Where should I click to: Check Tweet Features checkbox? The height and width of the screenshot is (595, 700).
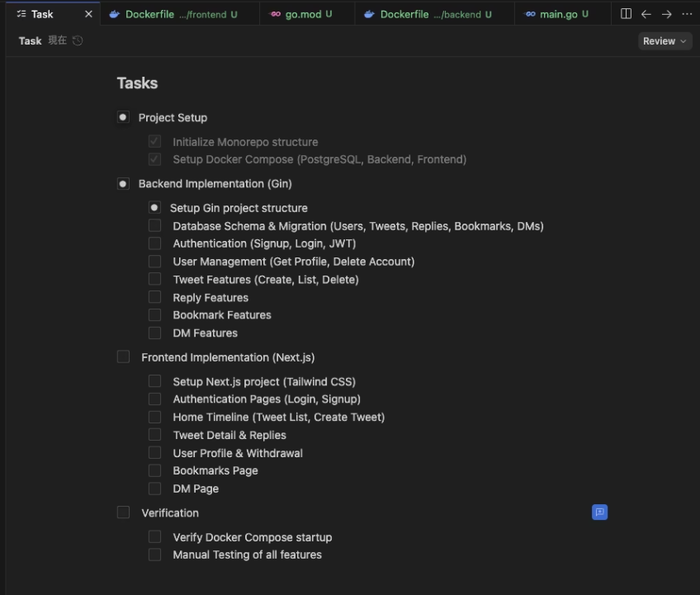154,279
